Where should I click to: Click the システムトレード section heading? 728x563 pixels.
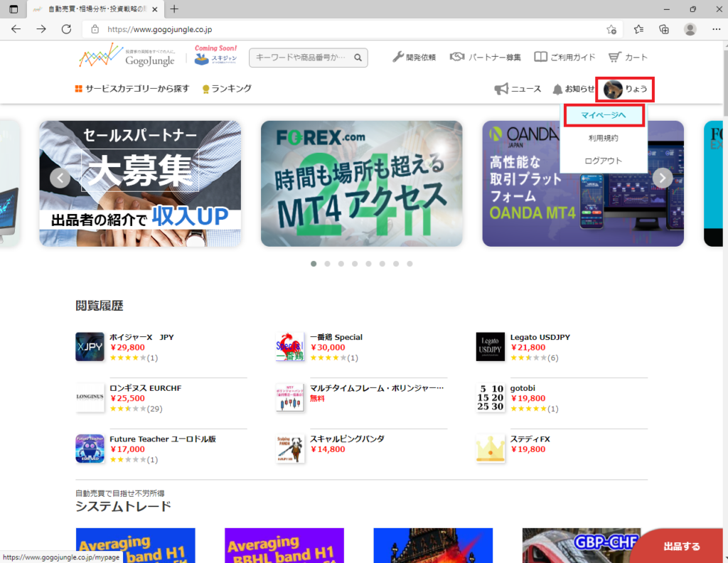[123, 506]
